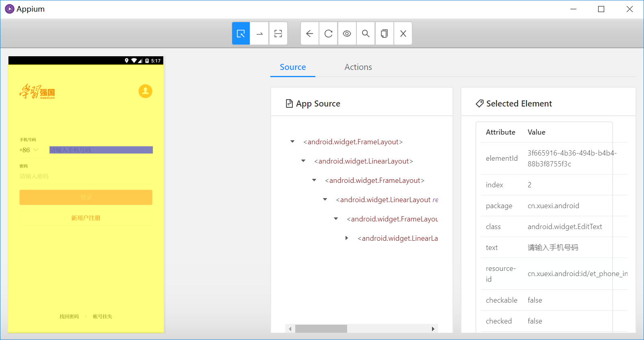Click the highlighted phone number input field
The width and height of the screenshot is (644, 340).
[101, 150]
